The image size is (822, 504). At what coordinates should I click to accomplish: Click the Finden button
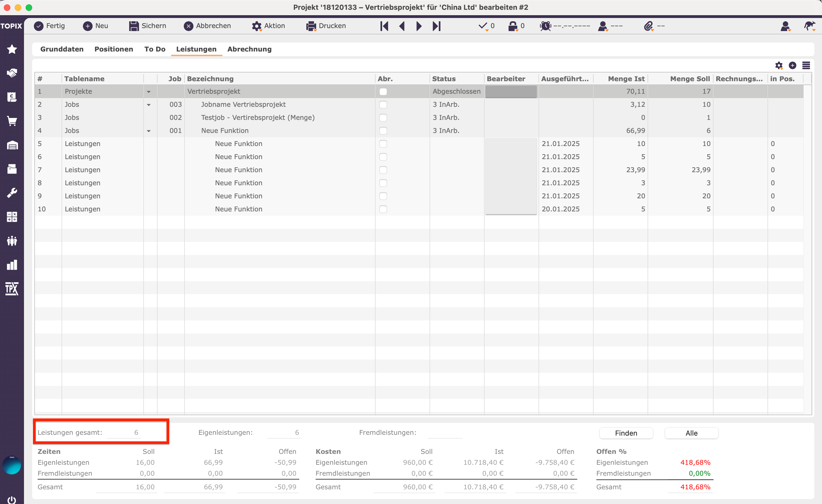[626, 433]
